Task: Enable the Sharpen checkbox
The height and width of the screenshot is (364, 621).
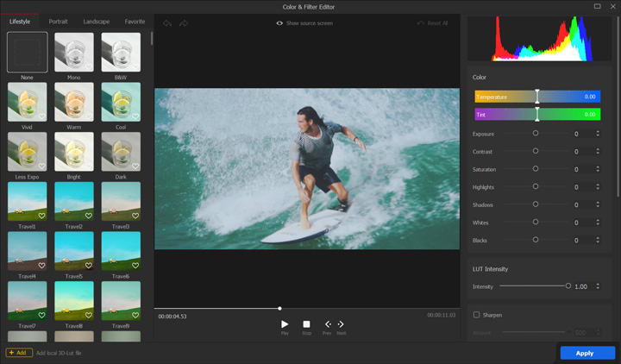Action: click(476, 315)
